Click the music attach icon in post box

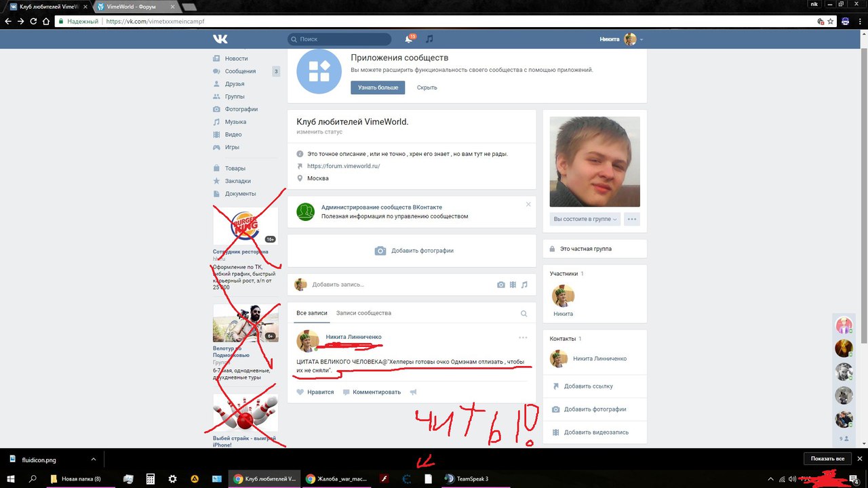coord(524,285)
